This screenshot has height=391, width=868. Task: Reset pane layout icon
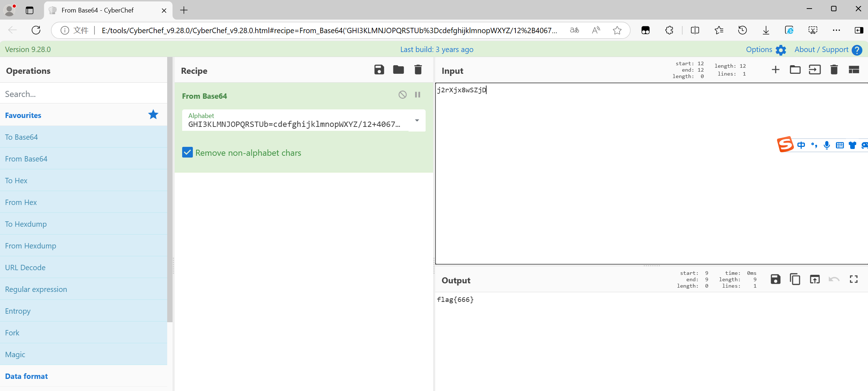854,70
